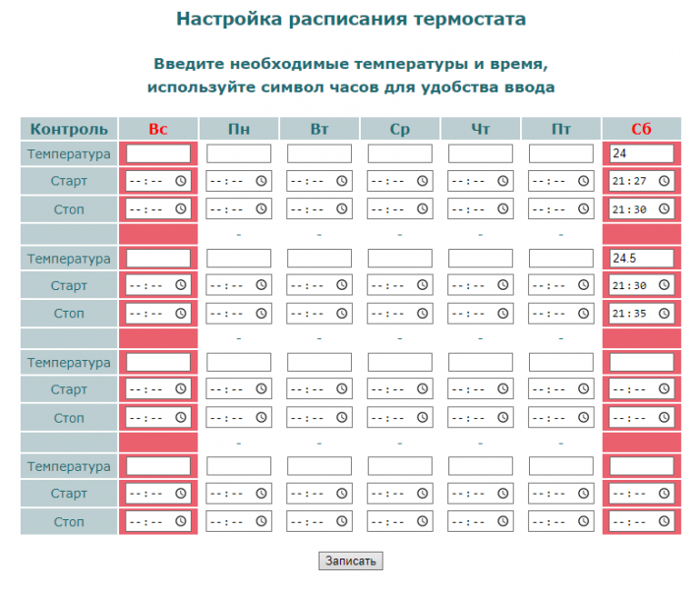This screenshot has width=700, height=590.
Task: Click clock icon in first block Старт, Пт column
Action: point(583,181)
